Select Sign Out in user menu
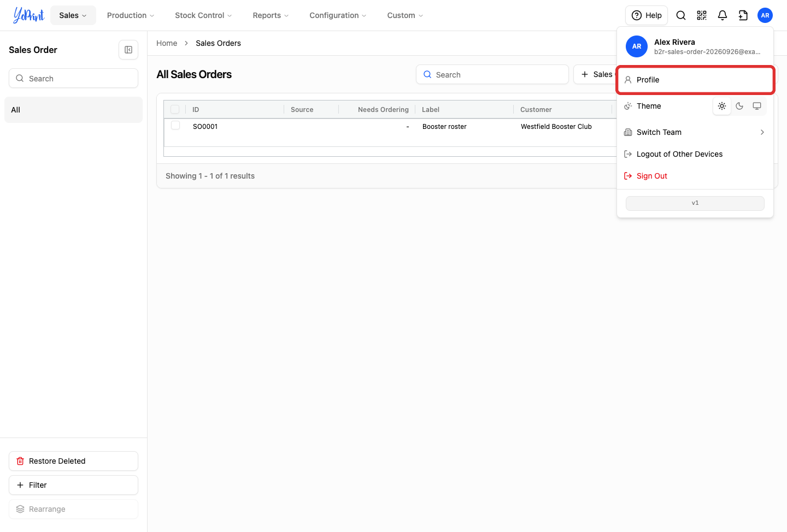Image resolution: width=787 pixels, height=532 pixels. [x=695, y=176]
